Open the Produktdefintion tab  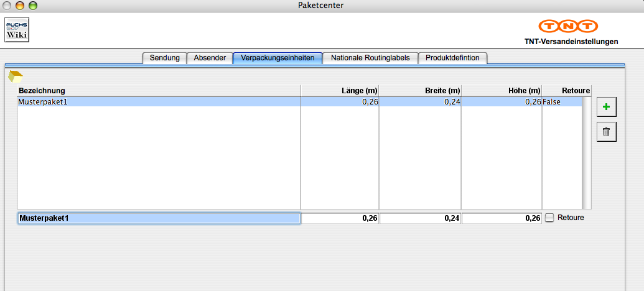click(452, 58)
